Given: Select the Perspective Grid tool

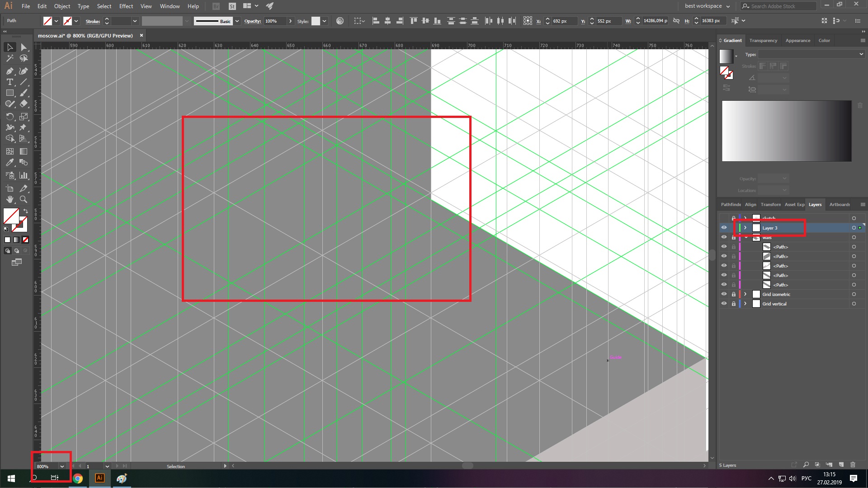Looking at the screenshot, I should tap(24, 138).
